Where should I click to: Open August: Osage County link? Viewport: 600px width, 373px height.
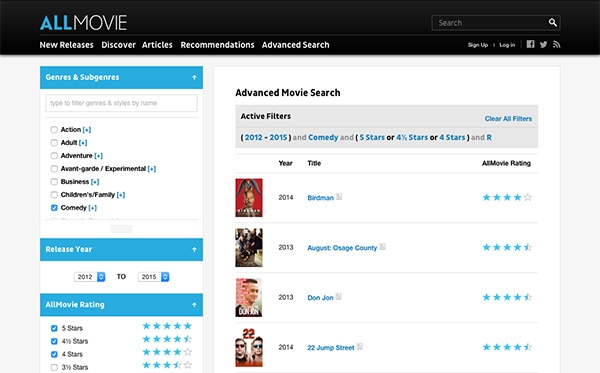pyautogui.click(x=342, y=248)
